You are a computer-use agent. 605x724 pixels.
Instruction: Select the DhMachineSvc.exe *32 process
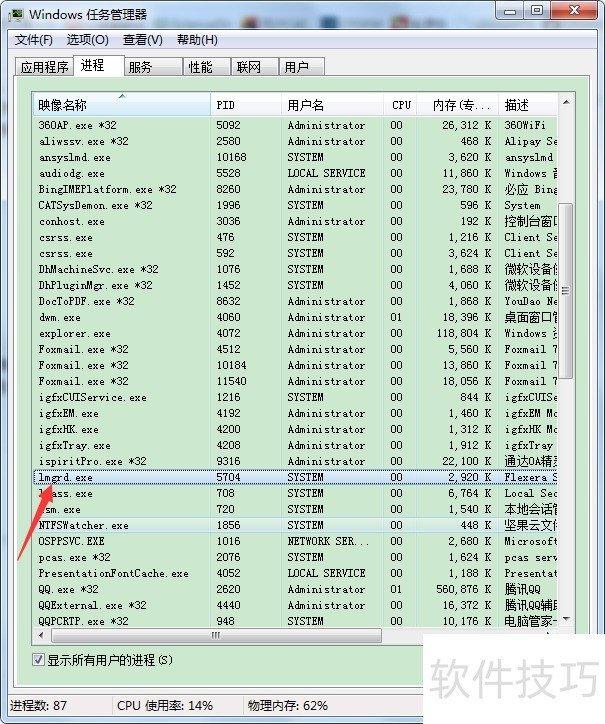pos(295,269)
